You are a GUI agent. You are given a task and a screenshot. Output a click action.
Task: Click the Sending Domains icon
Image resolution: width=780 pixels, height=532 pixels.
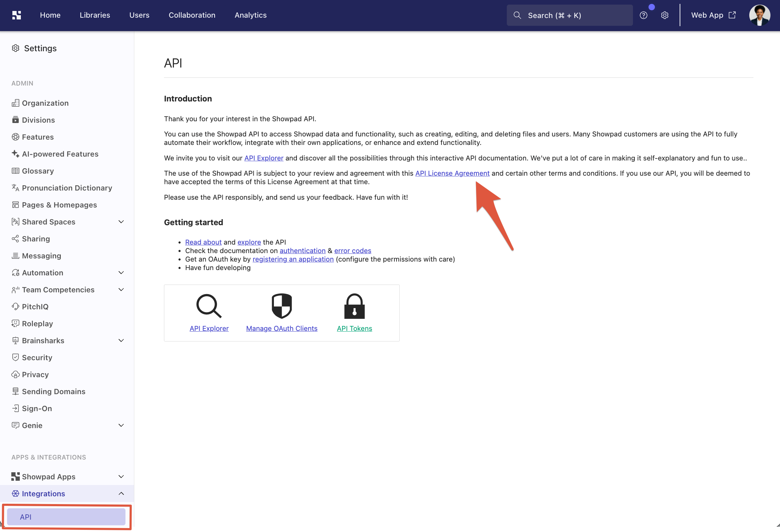click(x=15, y=391)
